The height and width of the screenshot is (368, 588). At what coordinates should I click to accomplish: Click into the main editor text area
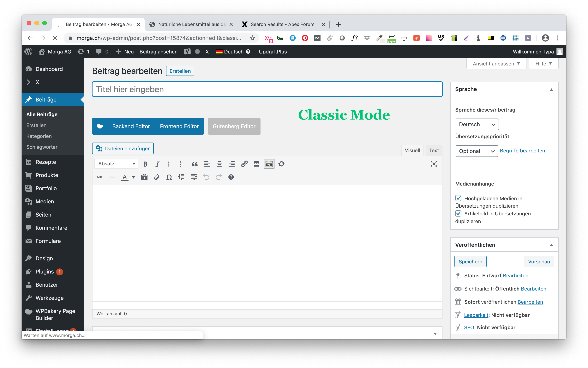click(x=267, y=243)
